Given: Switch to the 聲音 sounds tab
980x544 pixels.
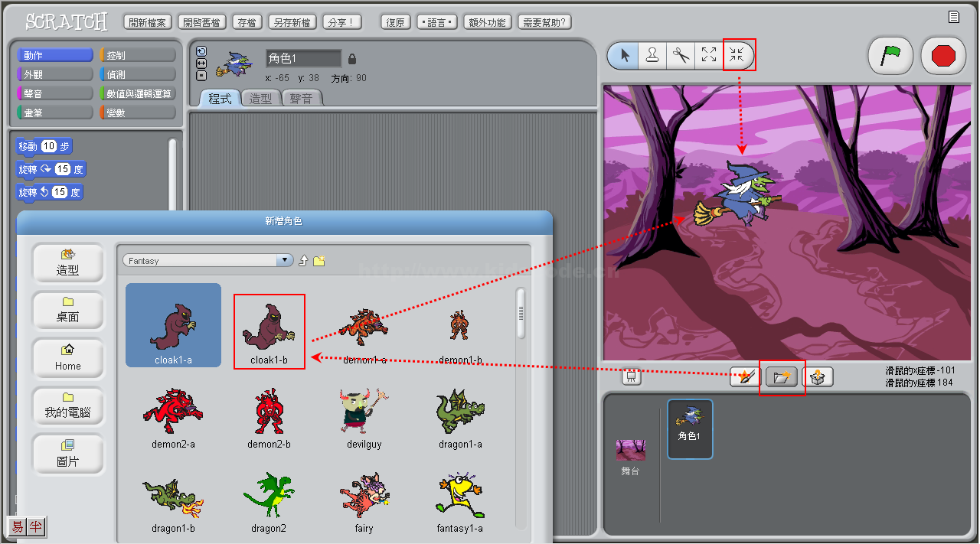Looking at the screenshot, I should [302, 99].
